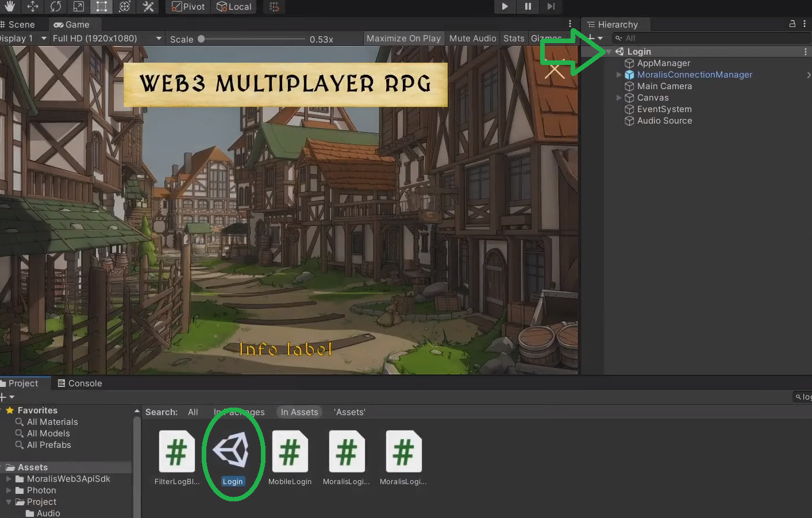Filter search by In Assets
This screenshot has height=518, width=812.
[x=299, y=412]
